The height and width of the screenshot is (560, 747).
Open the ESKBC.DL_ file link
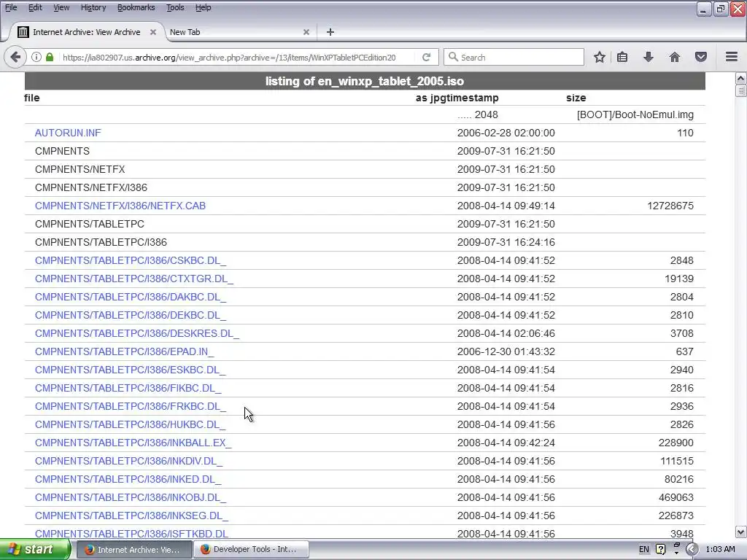[x=131, y=370]
